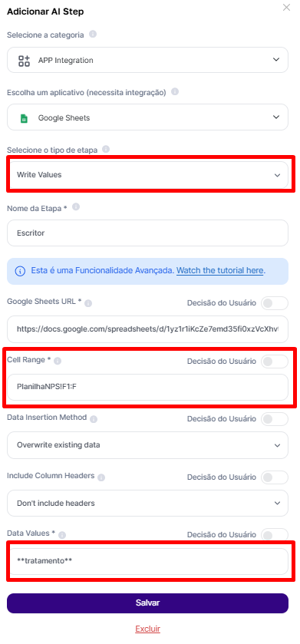The image size is (300, 644).
Task: Expand the Overwrite existing data dropdown
Action: pyautogui.click(x=147, y=445)
